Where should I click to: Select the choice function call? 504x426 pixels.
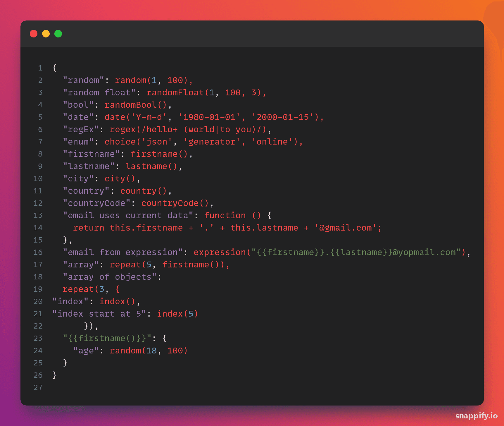[x=202, y=141]
